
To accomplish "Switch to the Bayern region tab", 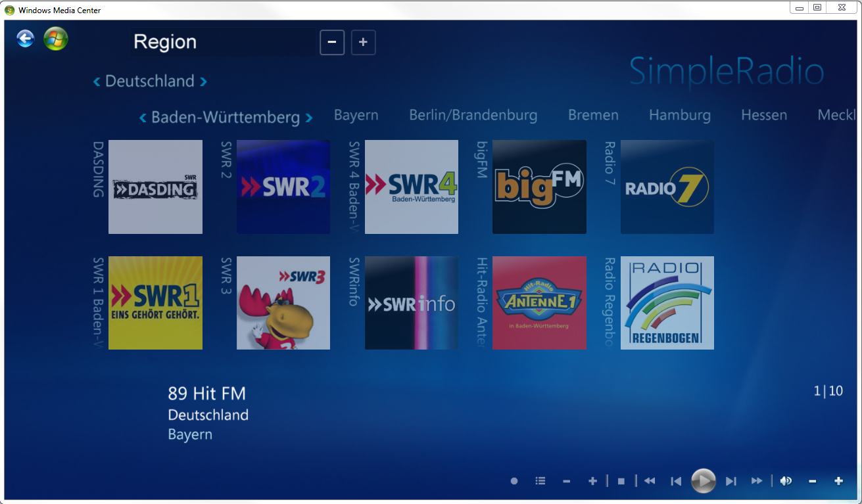I will coord(356,115).
